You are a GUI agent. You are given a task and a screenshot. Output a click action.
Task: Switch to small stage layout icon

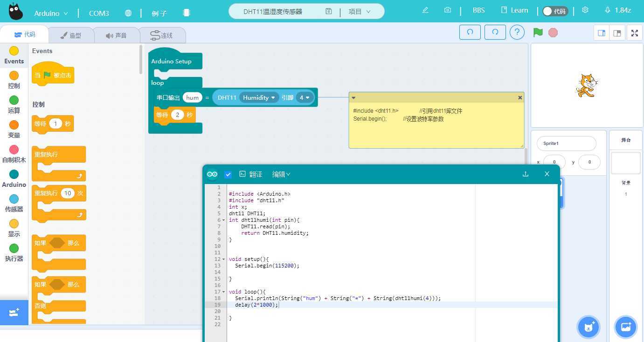coord(602,33)
